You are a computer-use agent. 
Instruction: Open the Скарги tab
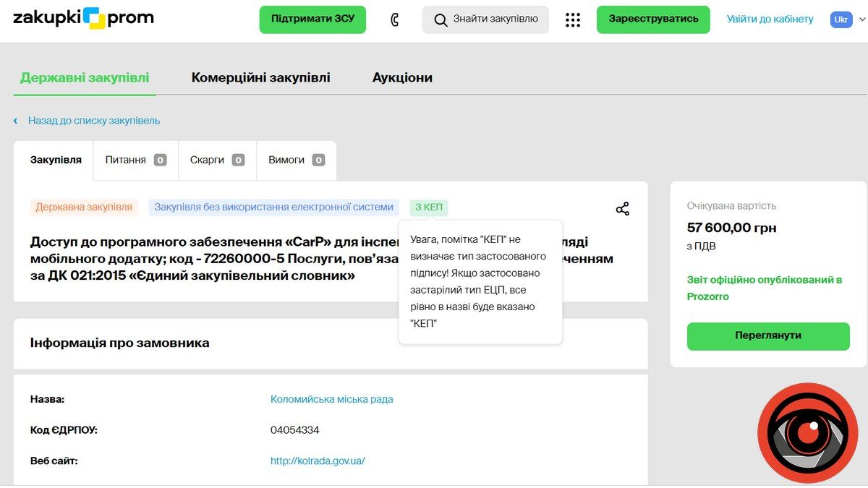(216, 160)
